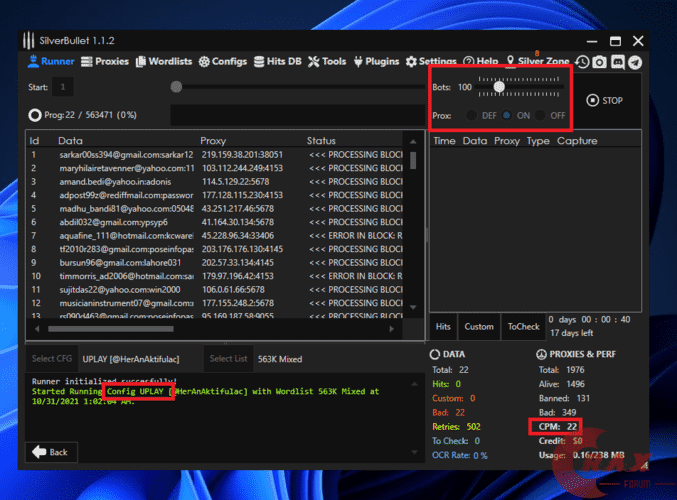Click the log panel scroll-down arrow

(414, 452)
